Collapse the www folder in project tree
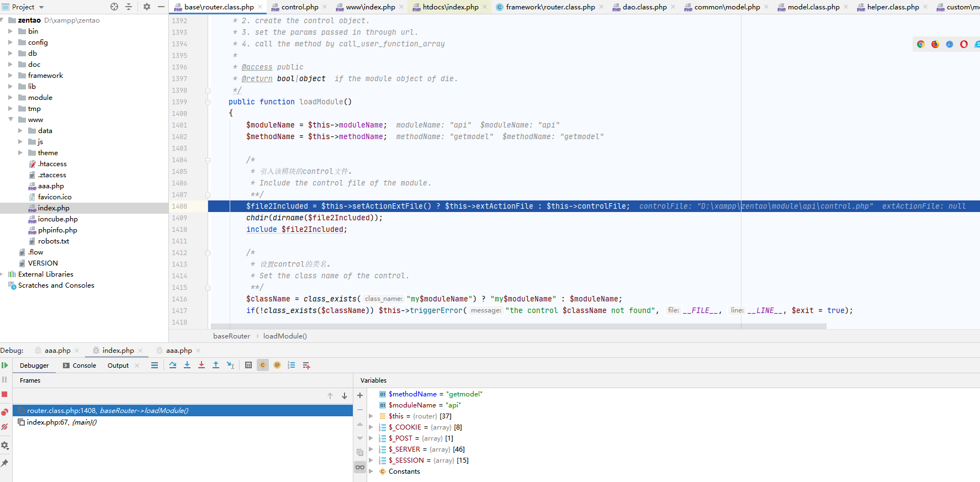The image size is (980, 482). coord(10,119)
